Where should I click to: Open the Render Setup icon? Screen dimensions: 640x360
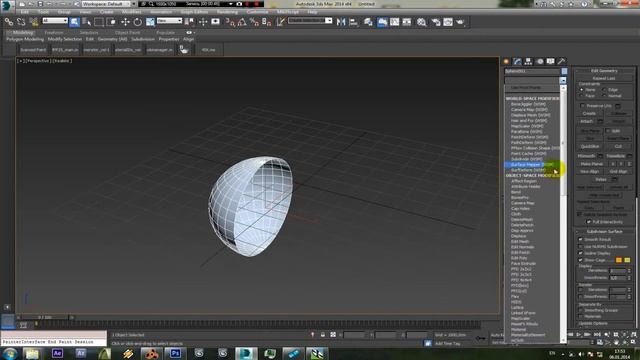point(436,22)
